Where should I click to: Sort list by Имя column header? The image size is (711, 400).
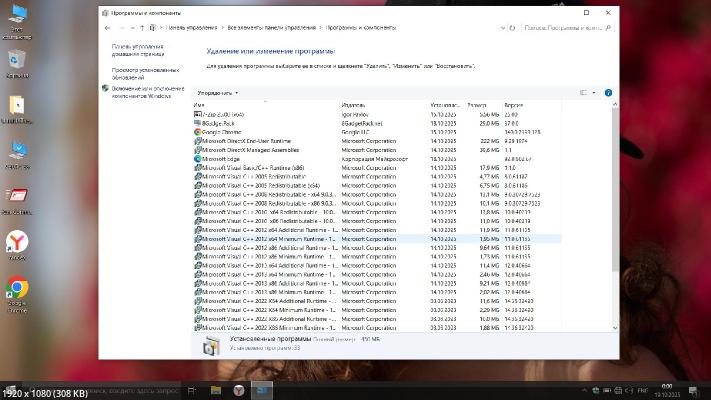point(200,104)
